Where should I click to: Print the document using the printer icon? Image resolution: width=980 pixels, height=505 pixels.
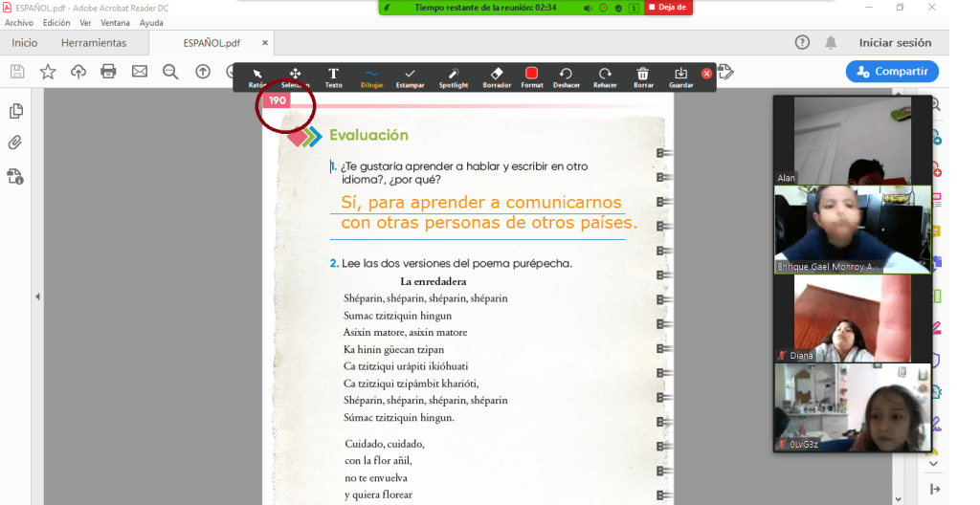pos(108,71)
